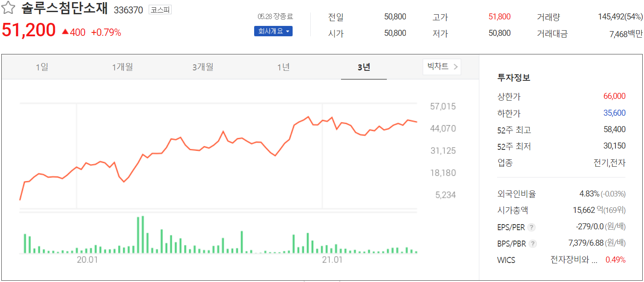This screenshot has height=282, width=644.
Task: Click the 31,125 price axis label
Action: click(x=443, y=151)
